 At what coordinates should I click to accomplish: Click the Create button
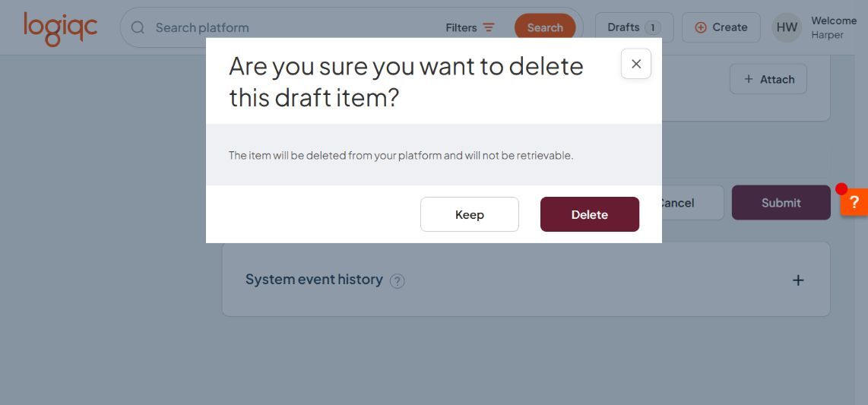pos(721,27)
